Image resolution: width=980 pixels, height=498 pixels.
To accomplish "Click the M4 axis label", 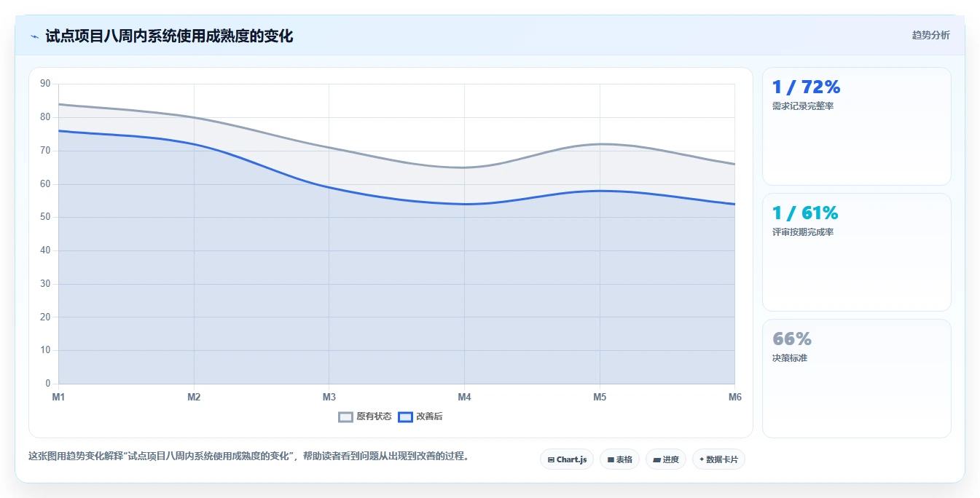I will [464, 397].
